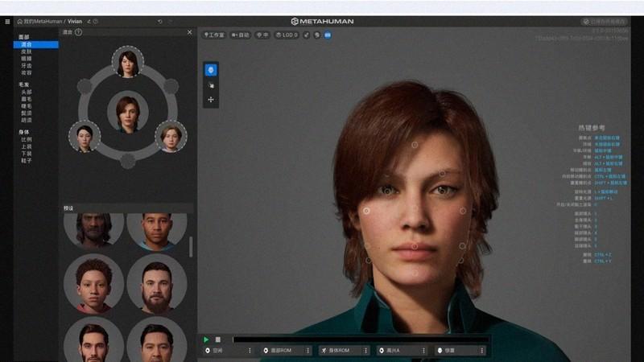Click the undo arrow in header
Viewport: 644px width, 362px height.
coord(159,22)
